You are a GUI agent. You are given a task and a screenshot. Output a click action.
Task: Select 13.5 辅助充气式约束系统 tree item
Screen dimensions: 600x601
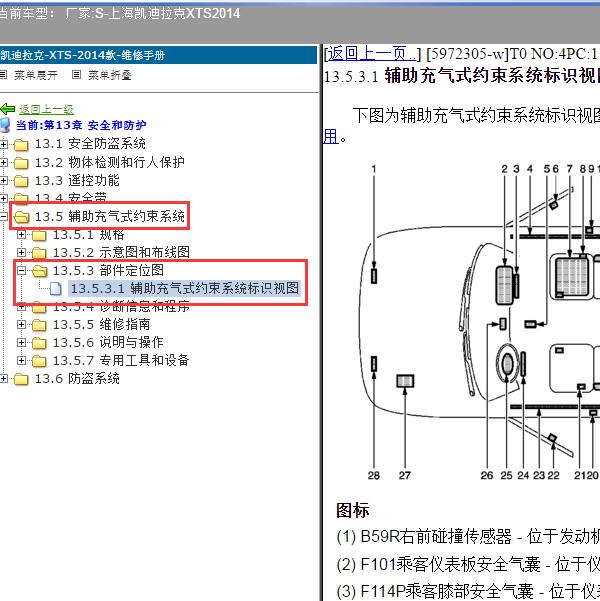(x=110, y=217)
